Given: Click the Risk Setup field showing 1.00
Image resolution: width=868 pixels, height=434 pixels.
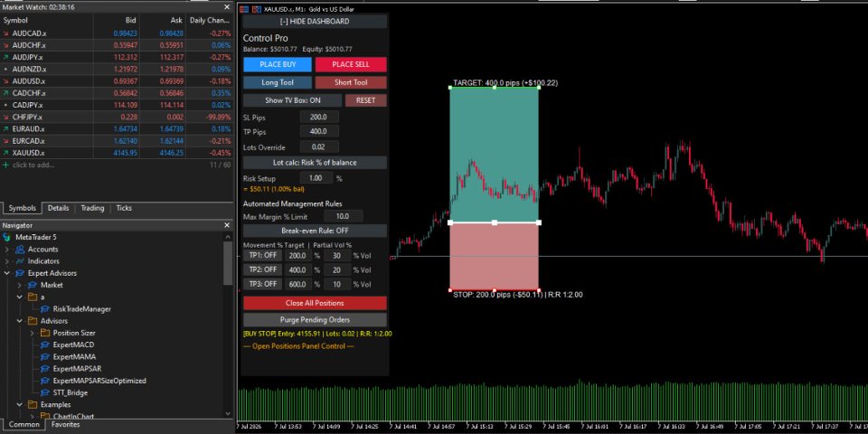Looking at the screenshot, I should tap(316, 178).
